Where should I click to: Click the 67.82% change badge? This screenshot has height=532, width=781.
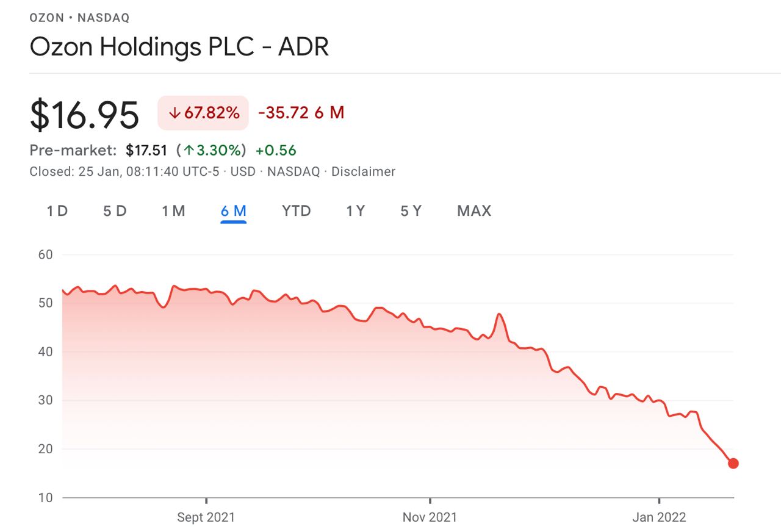pos(203,113)
